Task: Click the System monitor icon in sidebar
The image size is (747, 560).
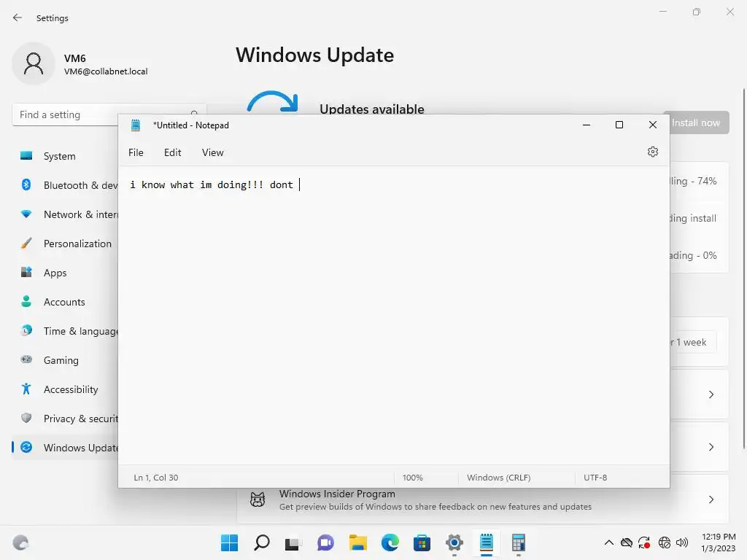Action: coord(26,156)
